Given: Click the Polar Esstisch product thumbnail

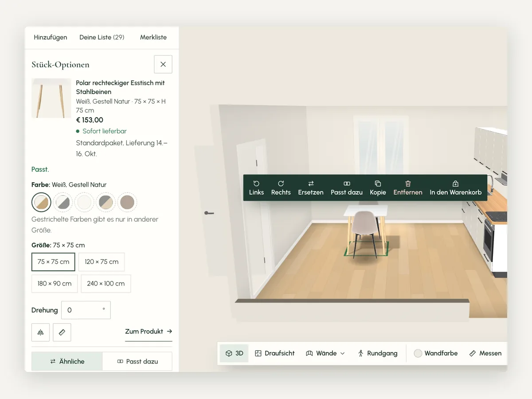Looking at the screenshot, I should (x=51, y=98).
